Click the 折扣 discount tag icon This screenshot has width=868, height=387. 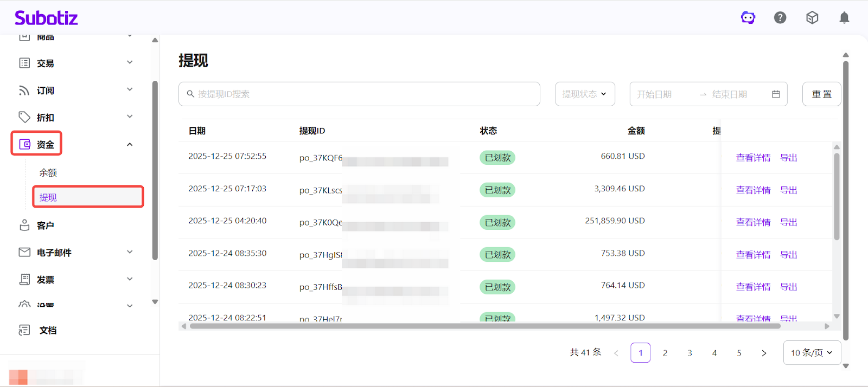pyautogui.click(x=24, y=117)
